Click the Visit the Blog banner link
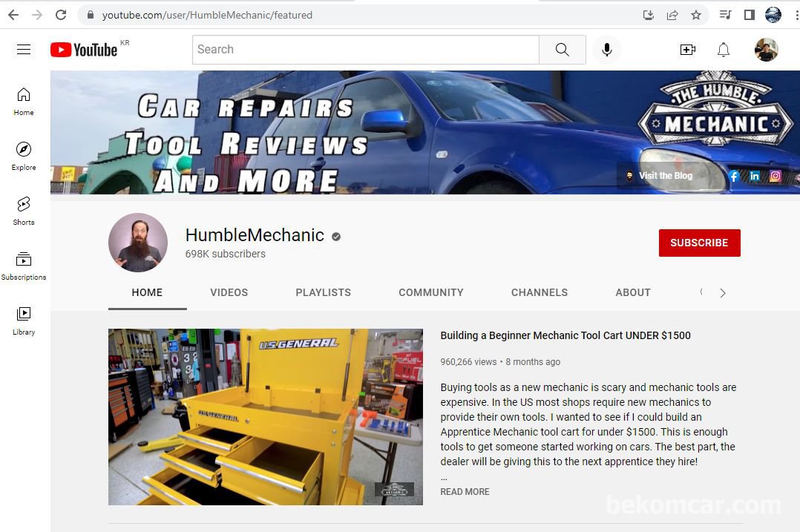Screen dimensions: 800x532 pos(660,175)
